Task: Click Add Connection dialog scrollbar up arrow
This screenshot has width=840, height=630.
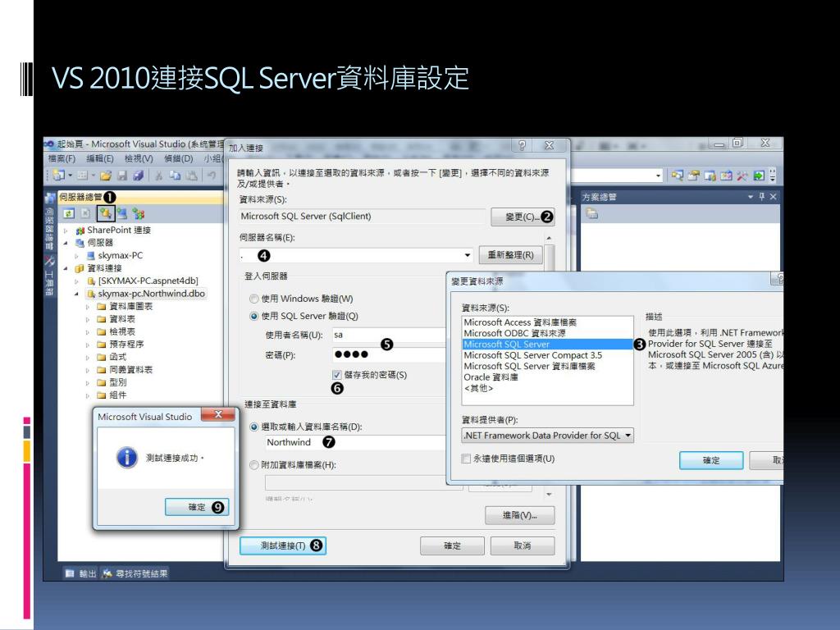Action: (x=549, y=239)
